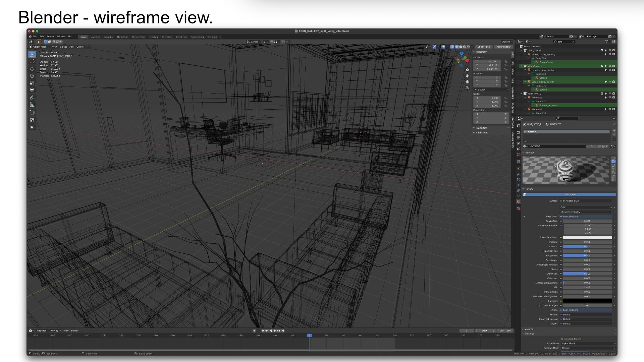Open the Modifier wrench properties tab
The image size is (644, 362).
click(518, 174)
